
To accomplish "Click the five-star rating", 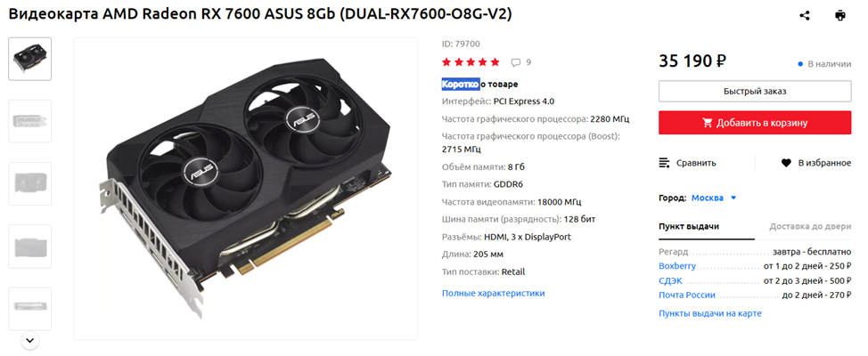I will (x=471, y=62).
